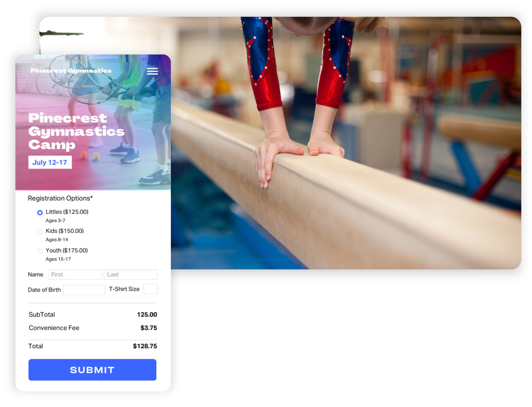
Task: Select the Kids ($150.00) radio option
Action: point(40,232)
